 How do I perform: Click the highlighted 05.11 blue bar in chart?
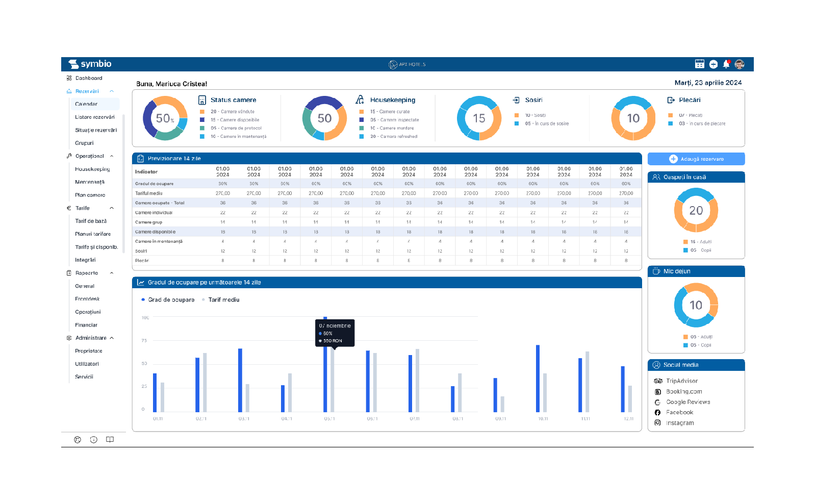click(x=325, y=365)
